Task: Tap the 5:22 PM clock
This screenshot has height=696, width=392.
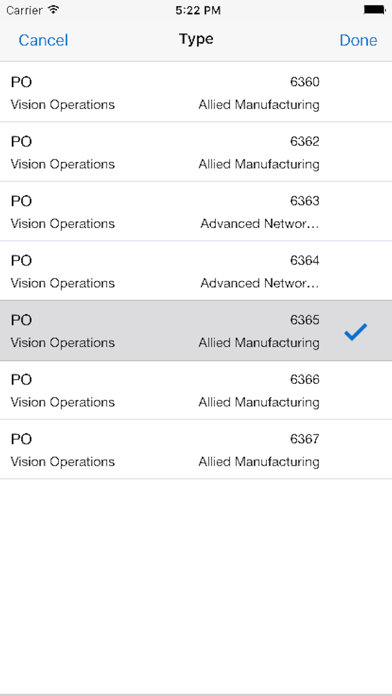Action: coord(198,10)
